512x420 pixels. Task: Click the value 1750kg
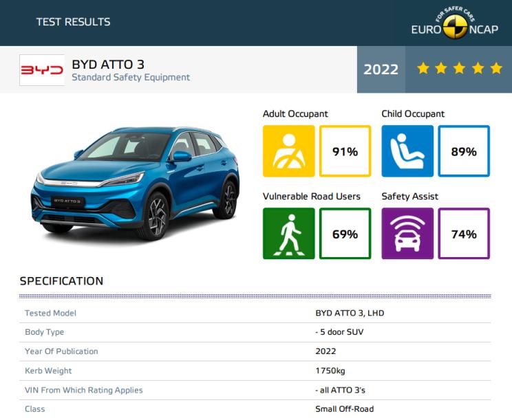click(330, 371)
